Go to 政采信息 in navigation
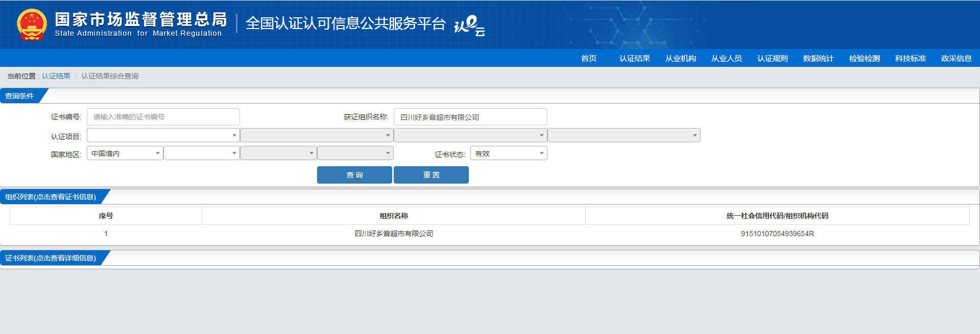 (957, 58)
